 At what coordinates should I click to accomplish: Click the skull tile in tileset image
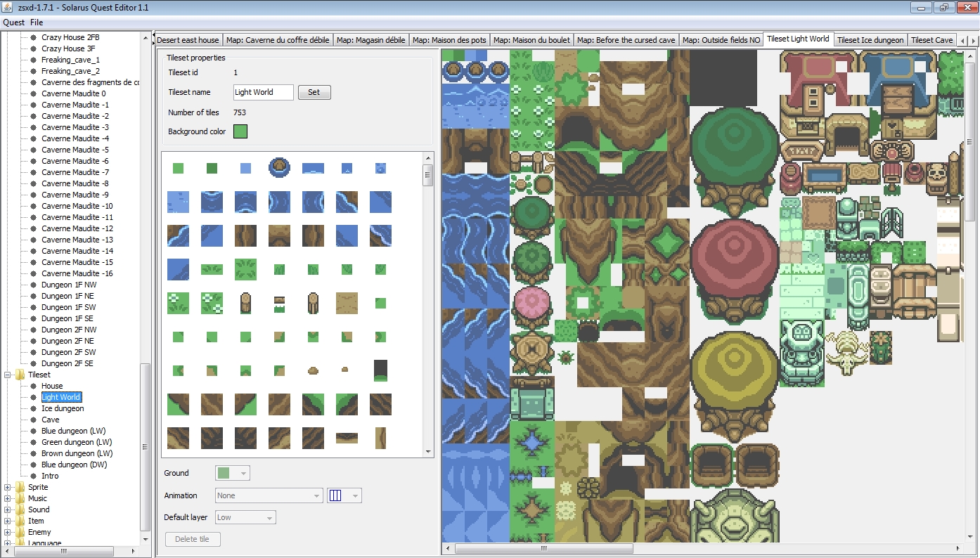click(936, 179)
